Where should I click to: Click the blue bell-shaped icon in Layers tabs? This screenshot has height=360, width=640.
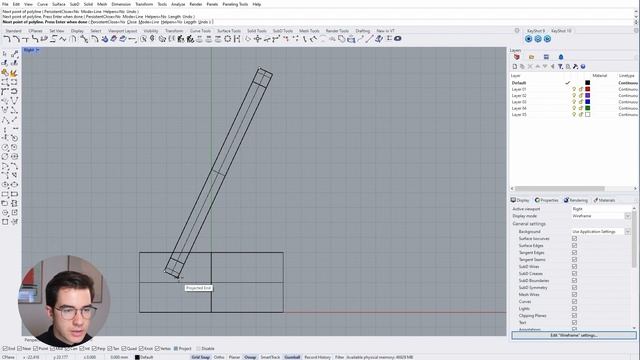coord(561,57)
